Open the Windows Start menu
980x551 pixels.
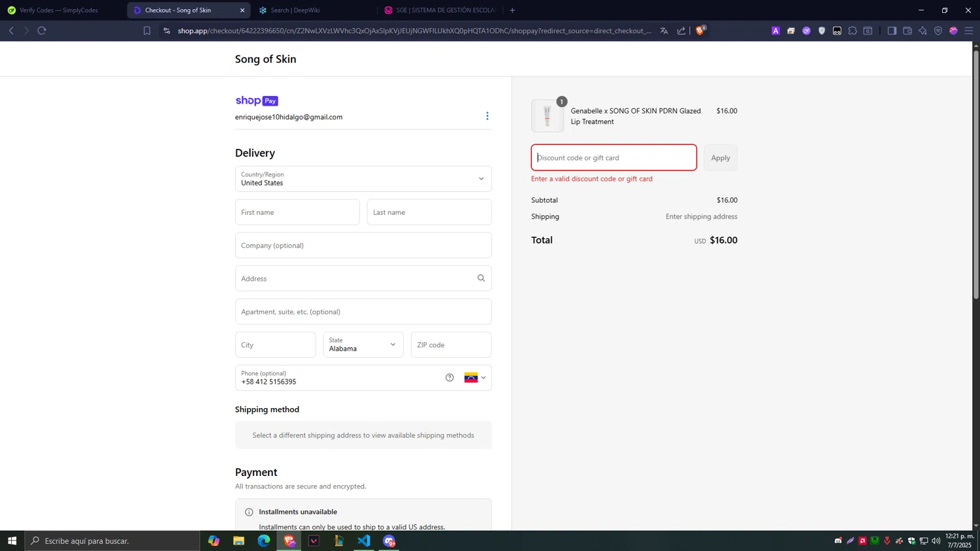point(12,541)
